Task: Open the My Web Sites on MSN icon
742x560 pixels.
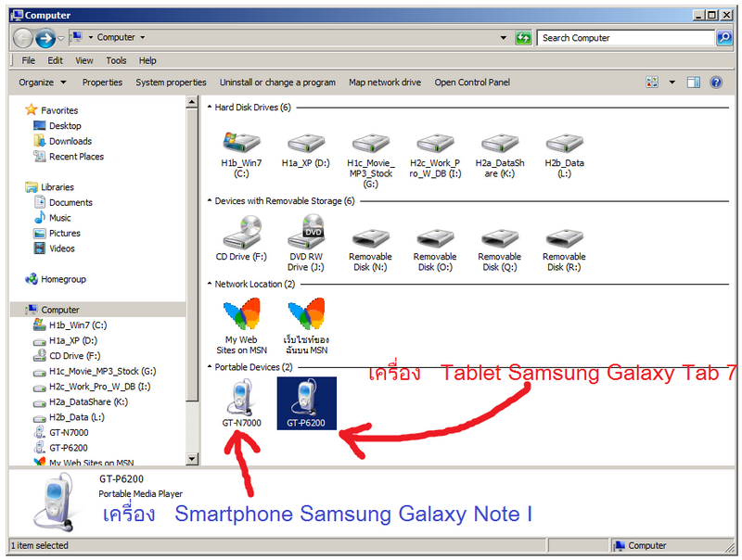Action: point(241,314)
